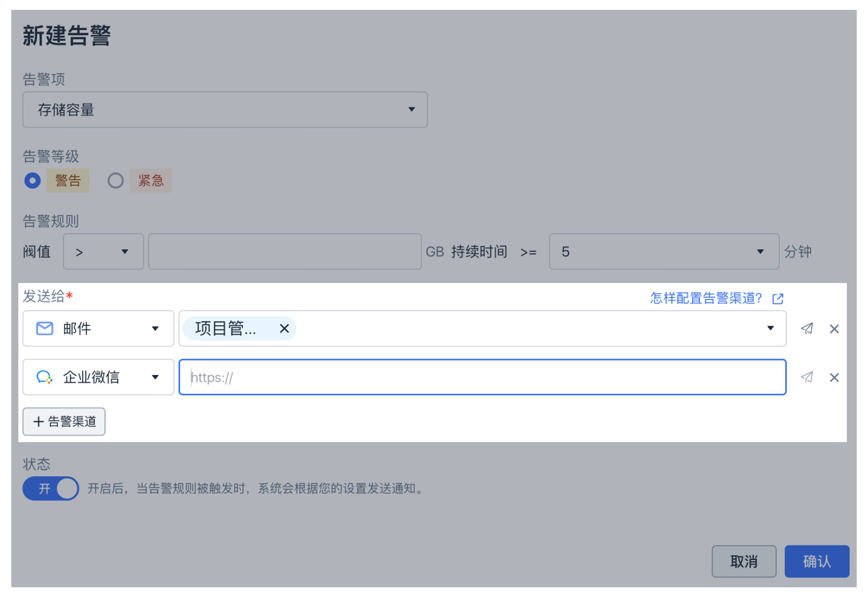Click the 确认 button
868x597 pixels.
click(x=817, y=561)
